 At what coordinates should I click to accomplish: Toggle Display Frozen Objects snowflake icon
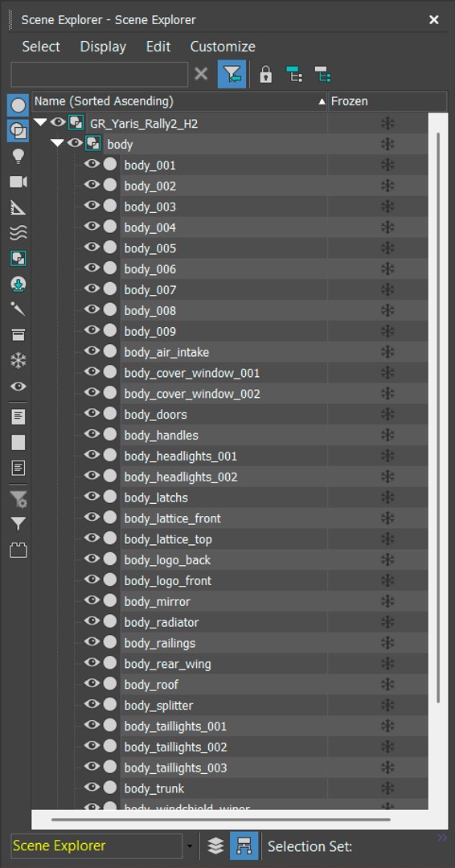pos(18,361)
